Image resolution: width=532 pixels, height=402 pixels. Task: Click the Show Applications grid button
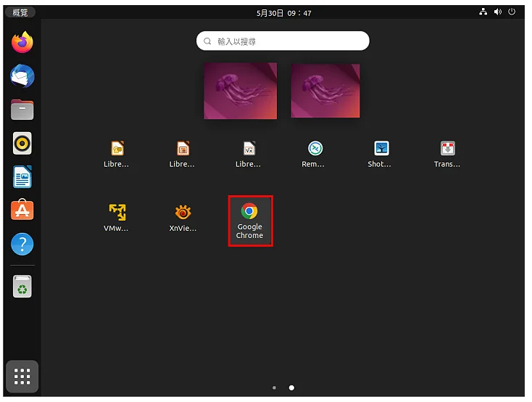click(22, 376)
